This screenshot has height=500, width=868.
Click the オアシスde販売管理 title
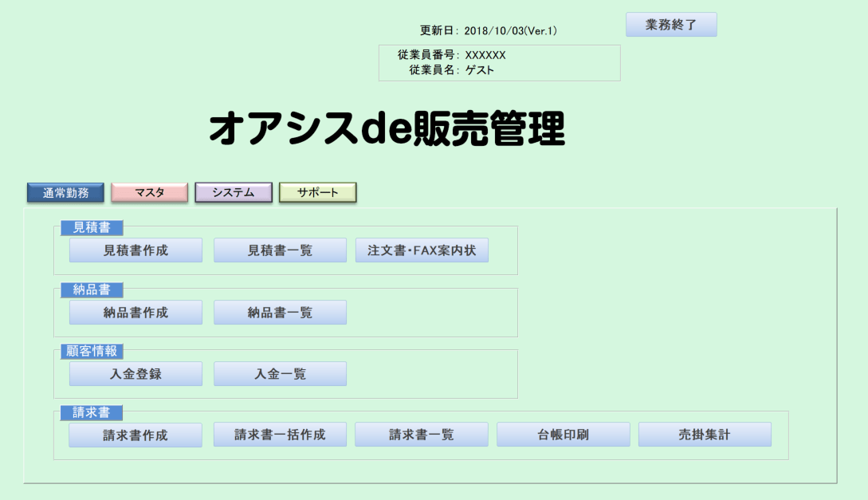point(387,128)
